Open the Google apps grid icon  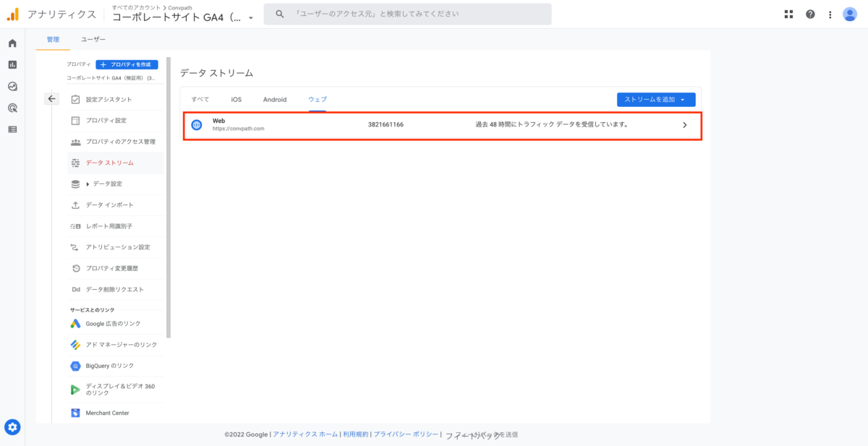788,14
